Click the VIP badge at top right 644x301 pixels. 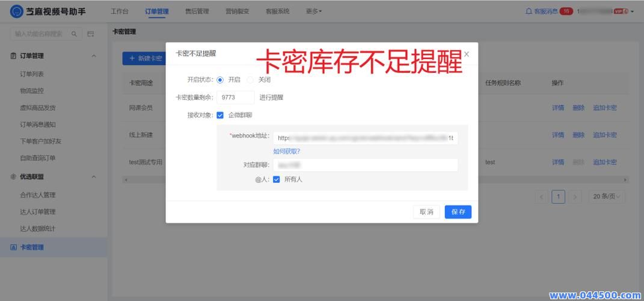pyautogui.click(x=621, y=11)
